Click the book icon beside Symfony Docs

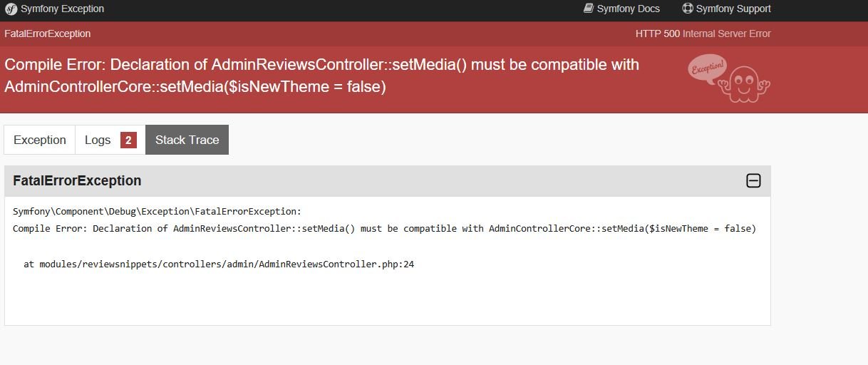588,9
